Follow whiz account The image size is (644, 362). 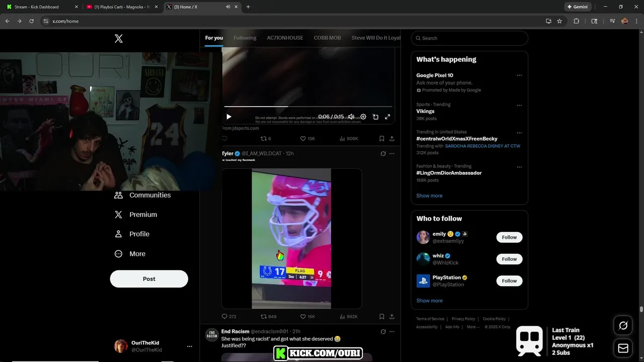pos(509,259)
